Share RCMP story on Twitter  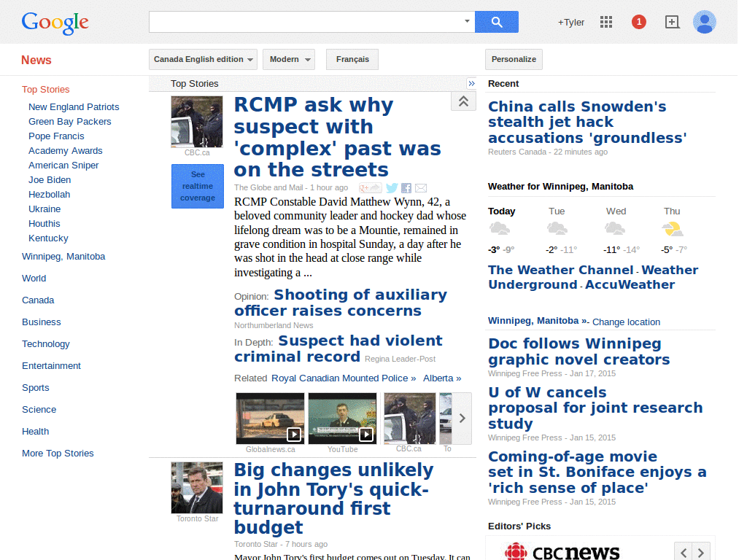click(392, 188)
